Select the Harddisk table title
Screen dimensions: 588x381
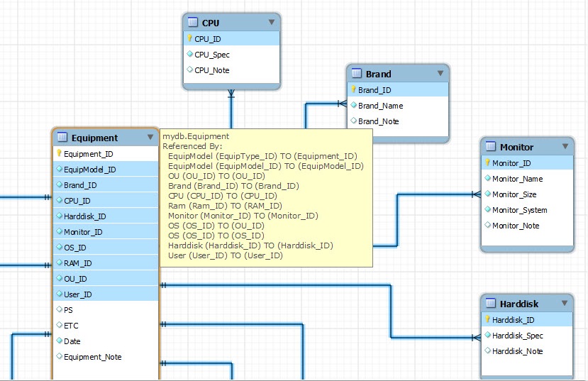(x=519, y=304)
